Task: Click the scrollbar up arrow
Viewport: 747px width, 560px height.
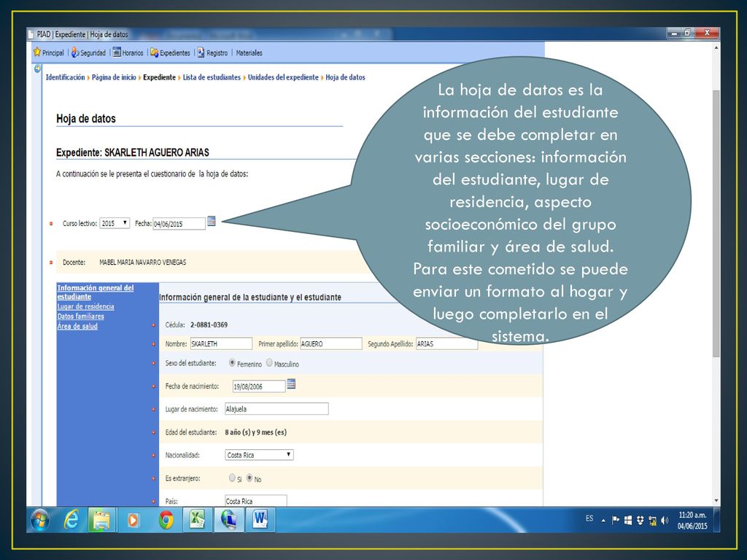Action: (x=716, y=48)
